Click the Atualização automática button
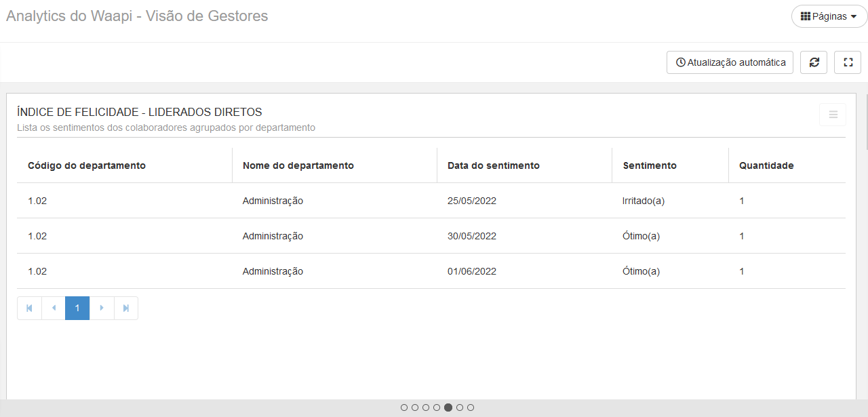This screenshot has width=868, height=417. (x=730, y=62)
